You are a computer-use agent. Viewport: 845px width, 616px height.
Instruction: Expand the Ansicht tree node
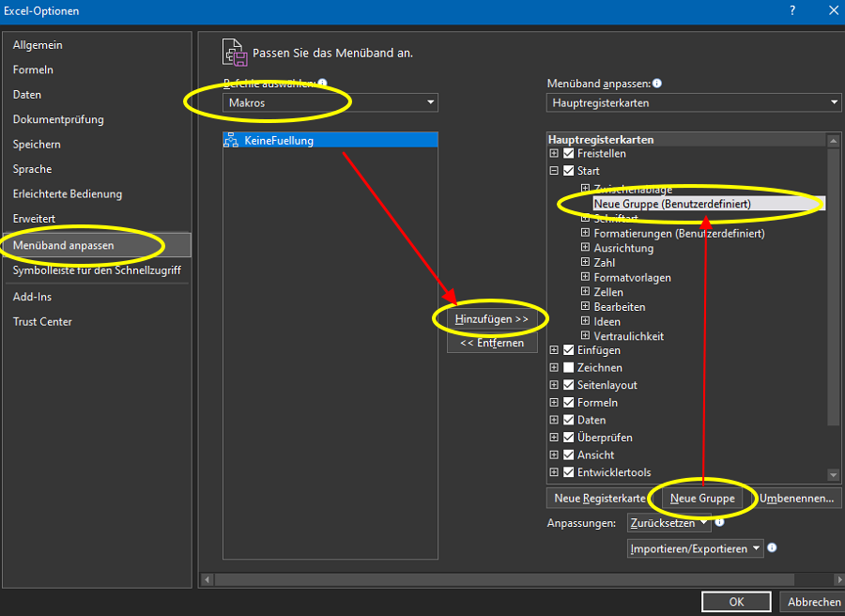[553, 454]
